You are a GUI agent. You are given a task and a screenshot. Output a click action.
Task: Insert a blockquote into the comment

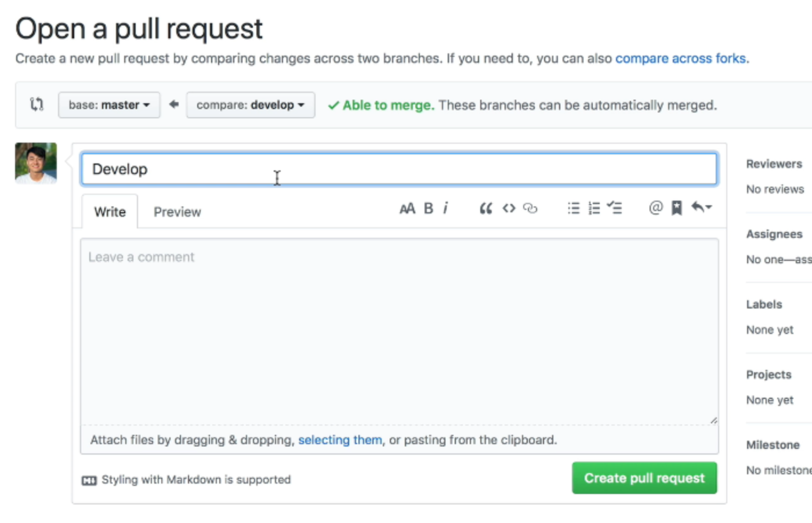[x=485, y=208]
